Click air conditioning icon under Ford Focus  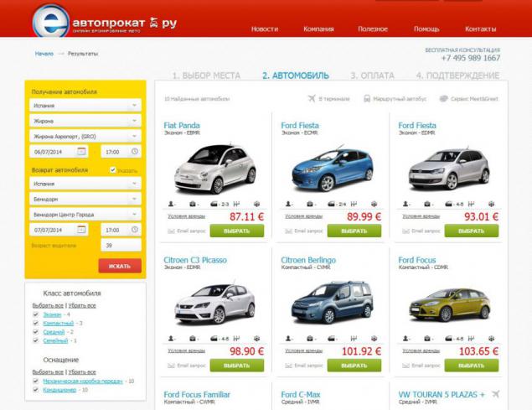[491, 339]
